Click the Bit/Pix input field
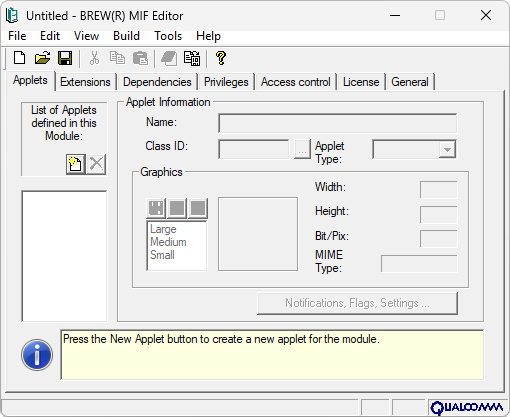The image size is (510, 417). pyautogui.click(x=439, y=239)
